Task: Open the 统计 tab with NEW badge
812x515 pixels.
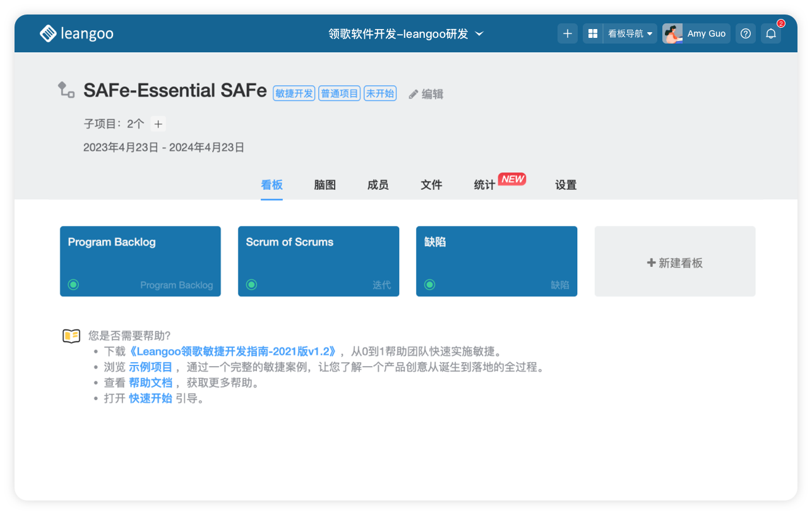Action: point(484,184)
